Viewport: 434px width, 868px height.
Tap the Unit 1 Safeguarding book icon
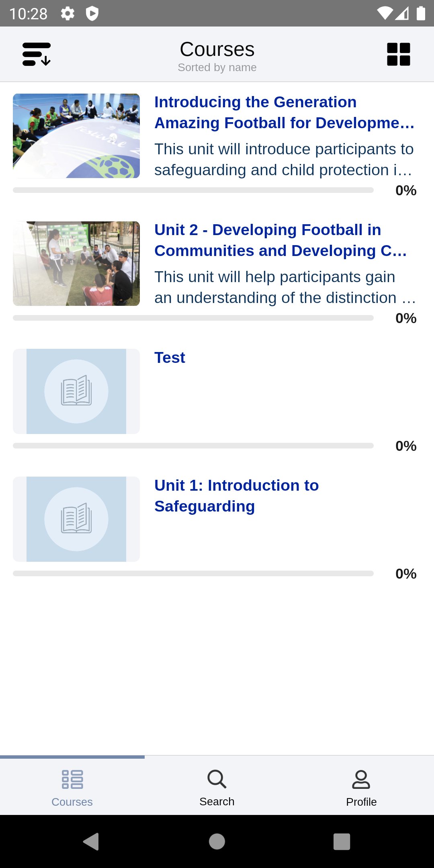click(x=76, y=519)
